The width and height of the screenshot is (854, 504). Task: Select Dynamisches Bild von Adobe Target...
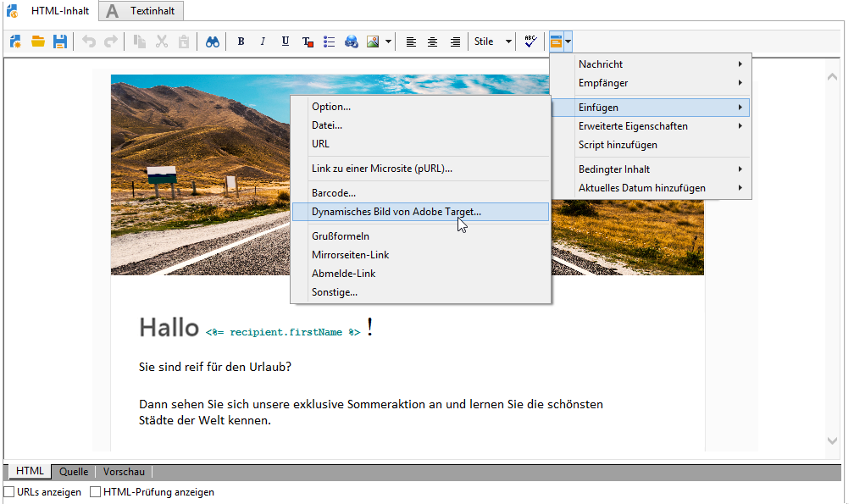pyautogui.click(x=420, y=212)
